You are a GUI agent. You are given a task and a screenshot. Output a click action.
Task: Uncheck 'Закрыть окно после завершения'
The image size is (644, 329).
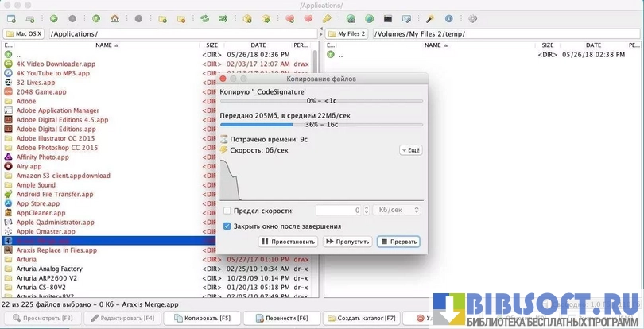[x=227, y=226]
